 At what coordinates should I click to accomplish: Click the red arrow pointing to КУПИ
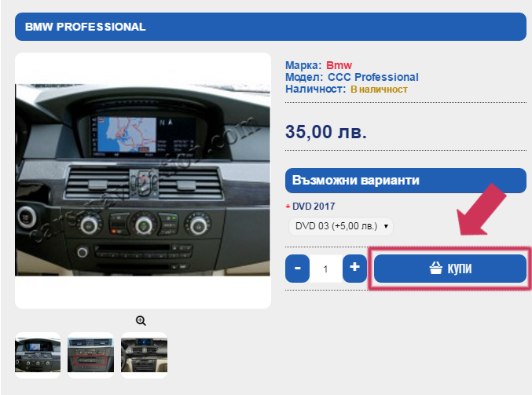(x=481, y=210)
